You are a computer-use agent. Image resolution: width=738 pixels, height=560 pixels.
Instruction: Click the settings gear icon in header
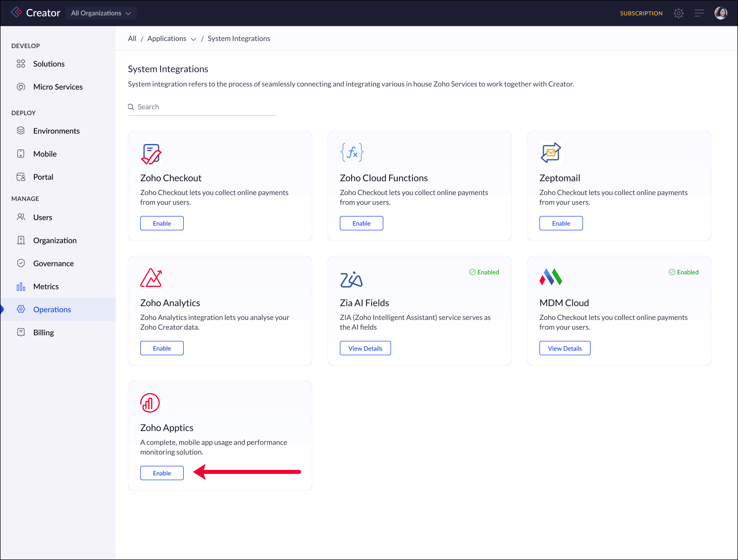coord(678,13)
